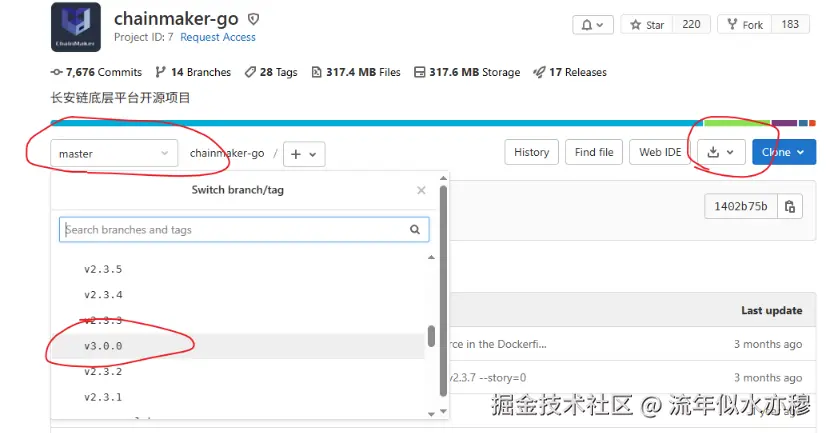Star the chainmaker-go project
The width and height of the screenshot is (826, 433).
click(647, 25)
